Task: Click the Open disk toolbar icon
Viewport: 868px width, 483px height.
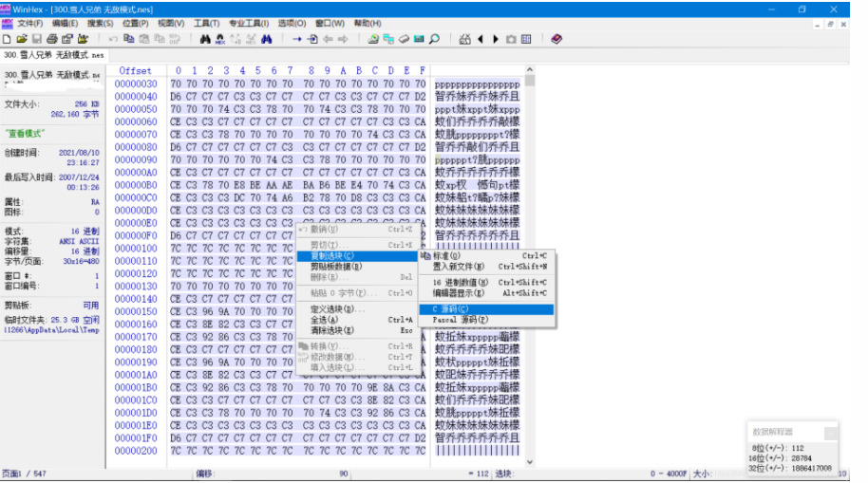Action: (373, 39)
